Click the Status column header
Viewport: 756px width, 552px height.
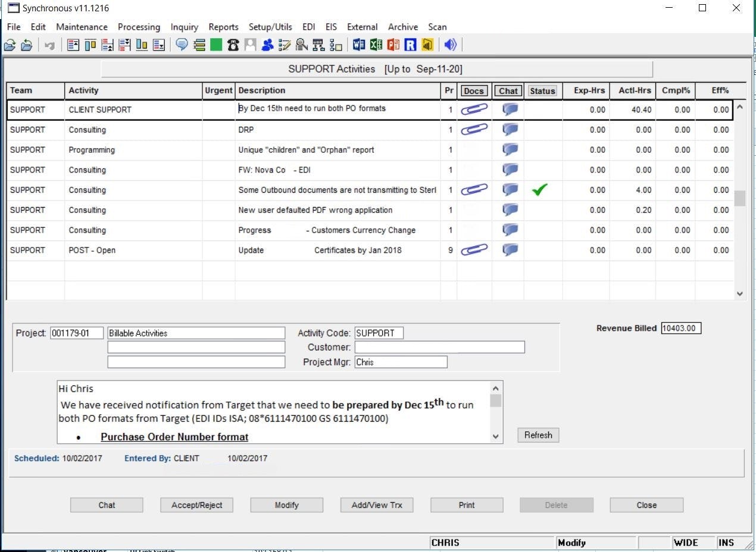[x=542, y=90]
